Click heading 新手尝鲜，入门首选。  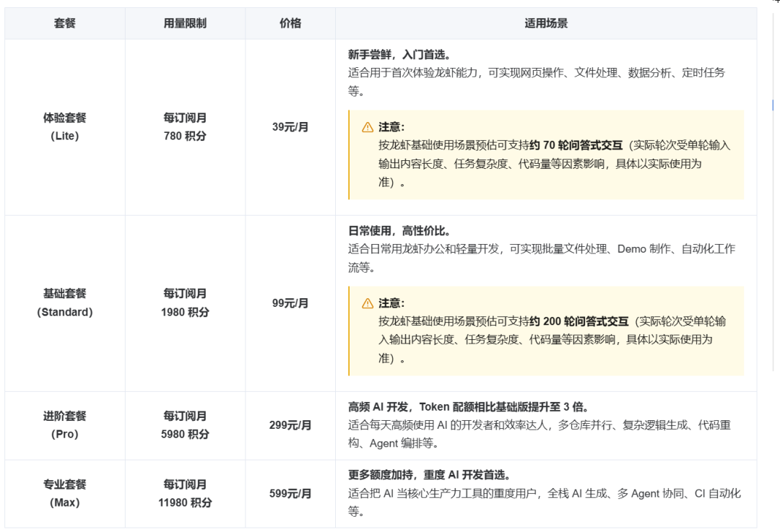pyautogui.click(x=399, y=55)
